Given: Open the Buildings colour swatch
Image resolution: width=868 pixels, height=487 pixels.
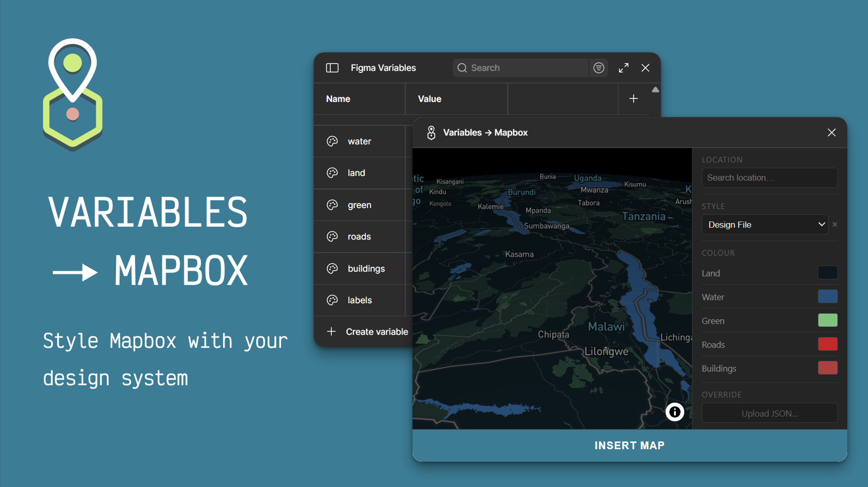Looking at the screenshot, I should 828,368.
